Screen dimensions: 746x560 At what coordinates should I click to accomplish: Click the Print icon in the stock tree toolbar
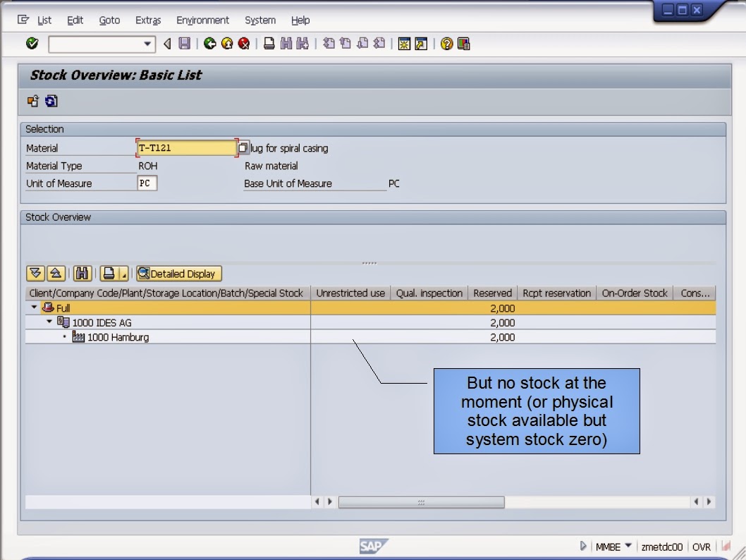tap(109, 274)
